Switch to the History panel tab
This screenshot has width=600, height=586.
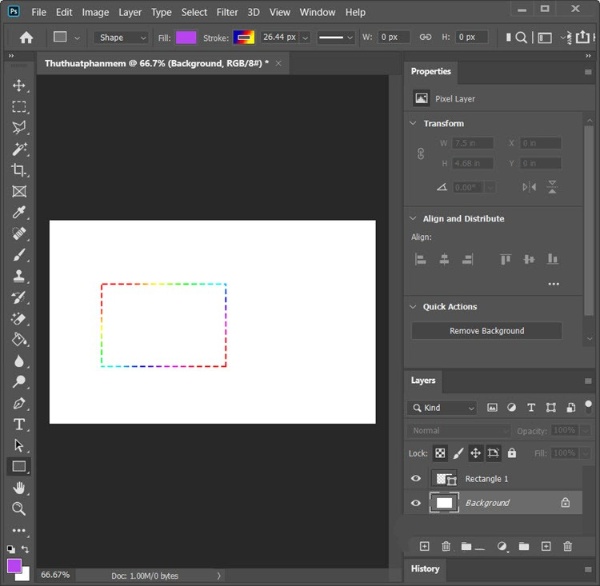pyautogui.click(x=425, y=569)
